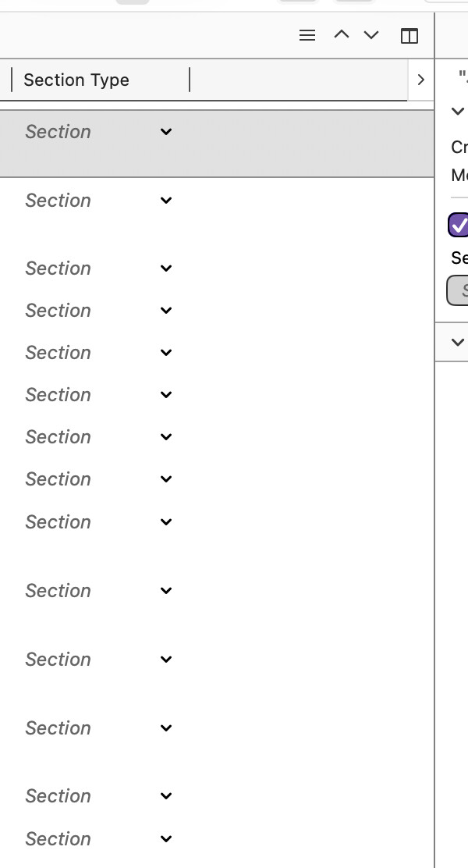Open Section Type dropdown in tenth row
The width and height of the screenshot is (468, 868).
tap(166, 591)
